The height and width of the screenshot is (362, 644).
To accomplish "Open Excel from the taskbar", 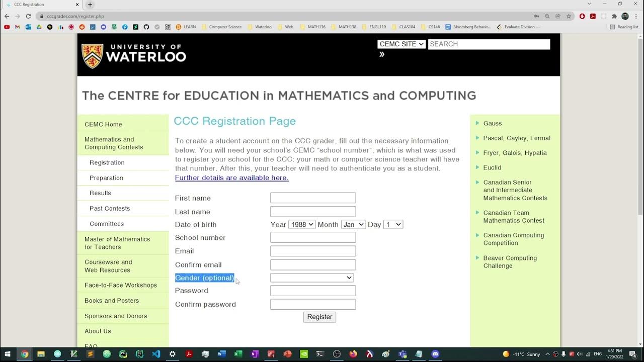I will click(x=238, y=354).
